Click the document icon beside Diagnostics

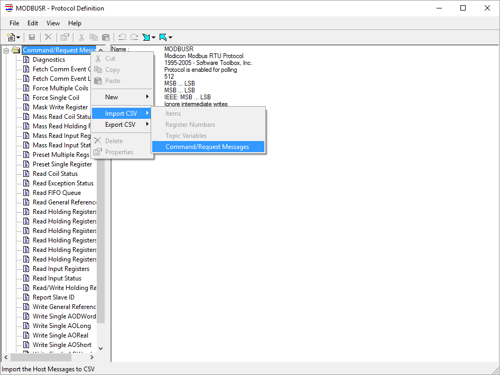coord(26,60)
